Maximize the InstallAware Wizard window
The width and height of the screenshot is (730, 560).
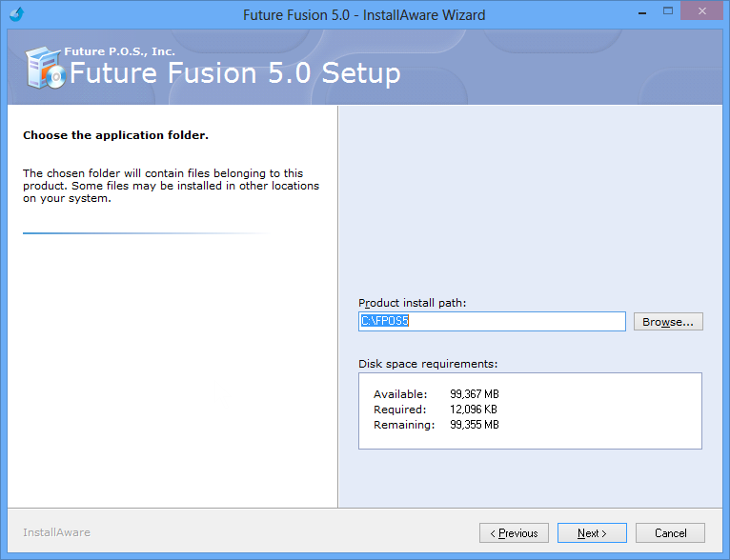click(x=668, y=11)
